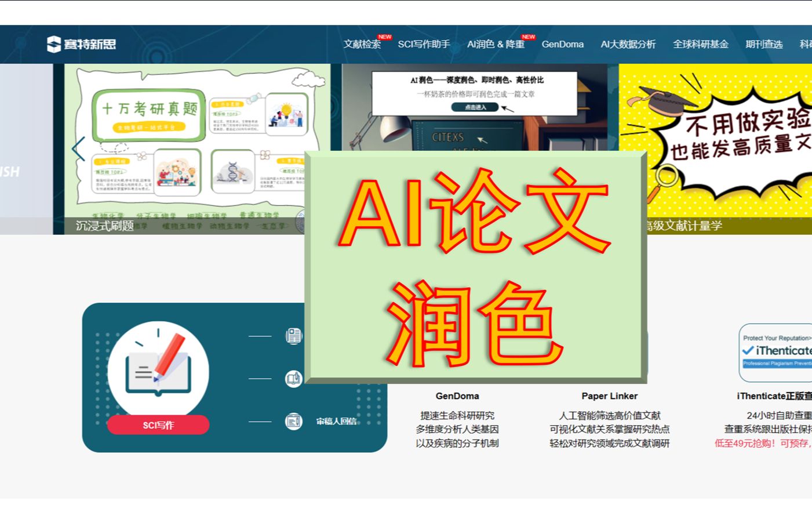Click the text 人工智能筛选高价值文献
This screenshot has width=812, height=508.
click(610, 416)
